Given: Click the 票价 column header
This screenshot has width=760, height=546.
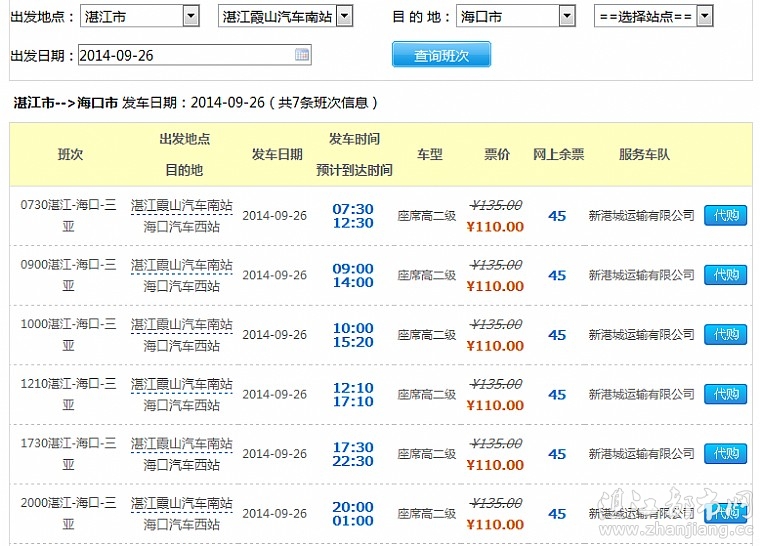Looking at the screenshot, I should click(497, 154).
